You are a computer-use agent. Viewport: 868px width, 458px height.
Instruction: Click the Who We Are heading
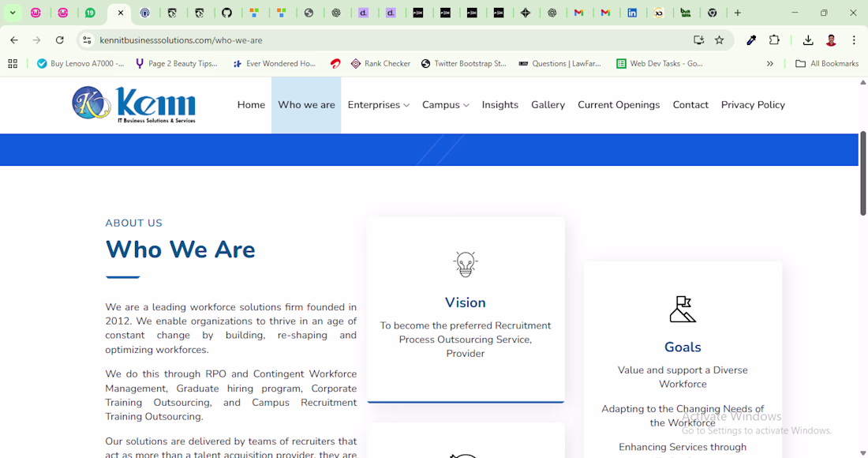click(181, 250)
